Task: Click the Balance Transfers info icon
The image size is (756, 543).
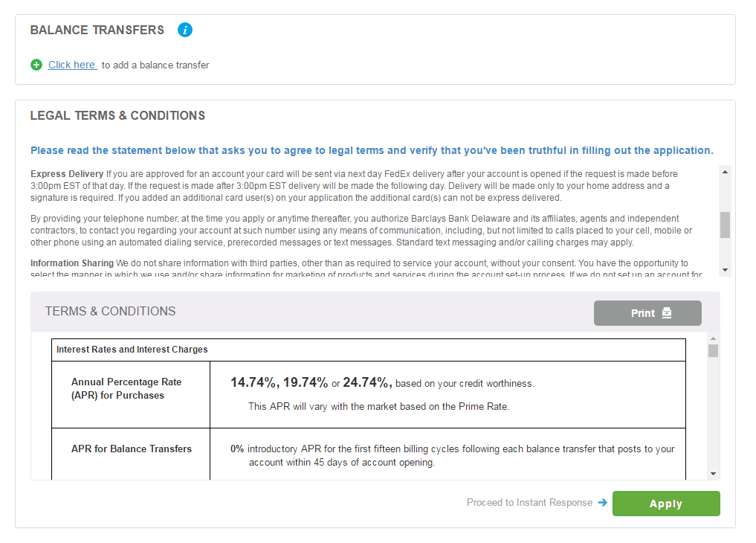Action: pos(185,30)
